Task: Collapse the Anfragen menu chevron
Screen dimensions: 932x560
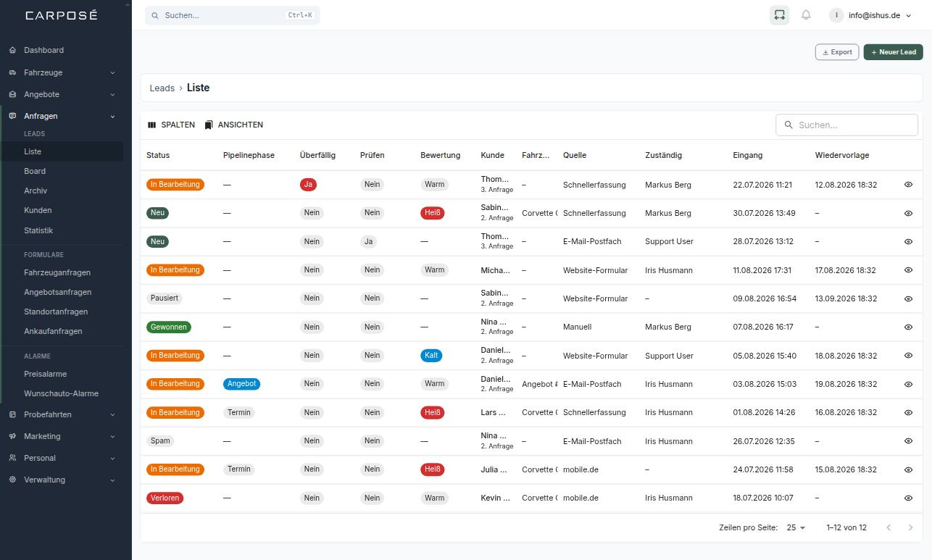Action: [112, 116]
